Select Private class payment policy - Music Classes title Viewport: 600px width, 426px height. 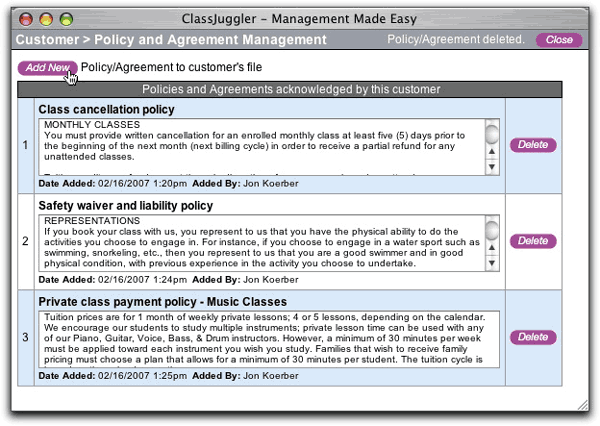point(163,302)
